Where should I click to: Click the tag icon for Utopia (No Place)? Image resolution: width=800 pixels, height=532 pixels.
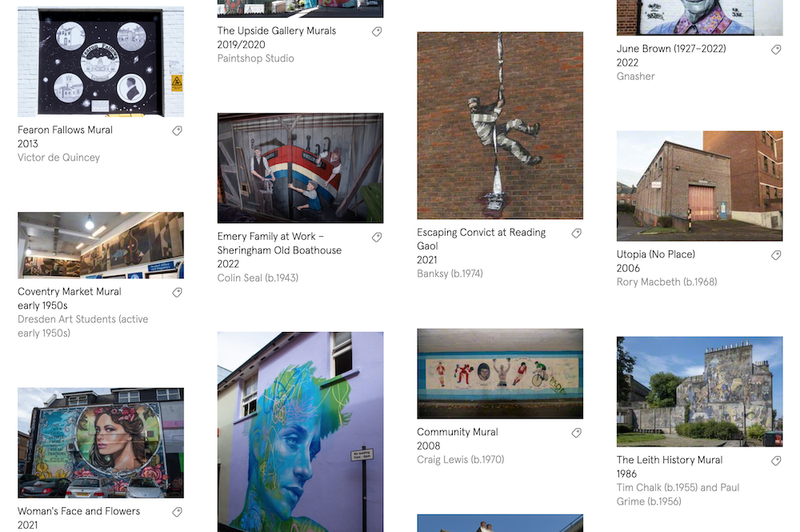coord(776,255)
